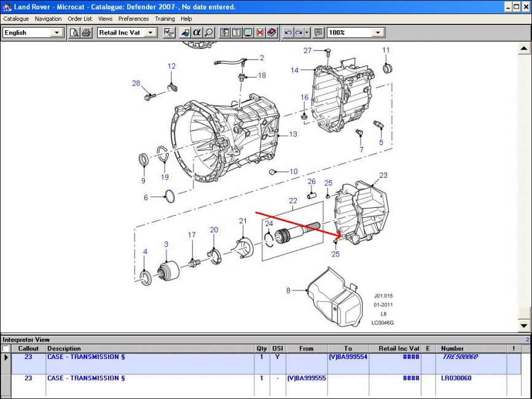
Task: Click the magnifying glass search icon
Action: pos(209,33)
